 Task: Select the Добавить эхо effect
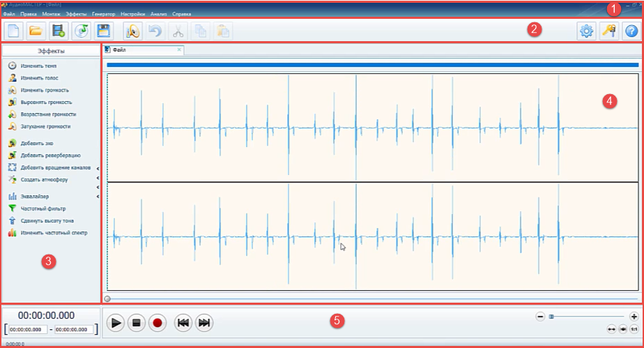pos(38,143)
